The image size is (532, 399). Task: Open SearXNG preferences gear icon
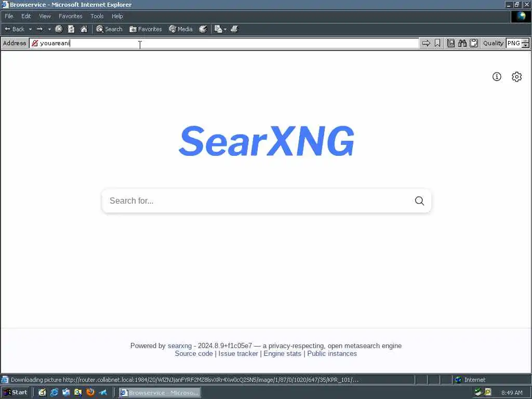516,77
